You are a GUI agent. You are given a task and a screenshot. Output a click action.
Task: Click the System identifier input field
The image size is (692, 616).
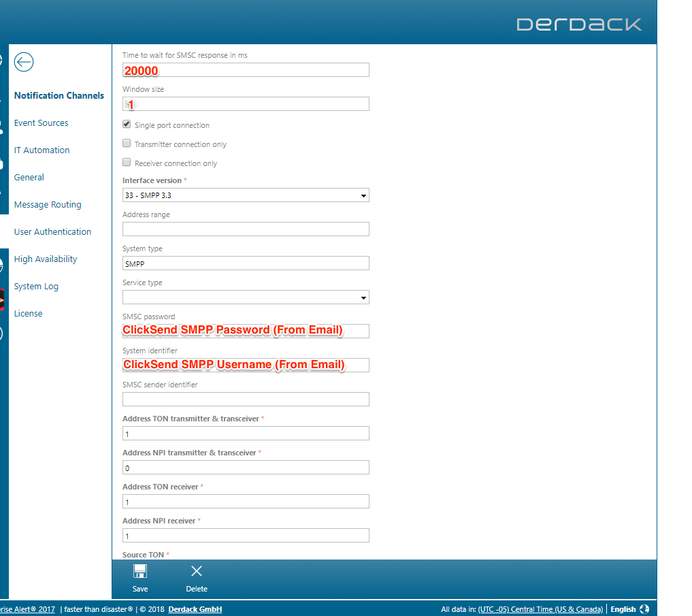(246, 366)
